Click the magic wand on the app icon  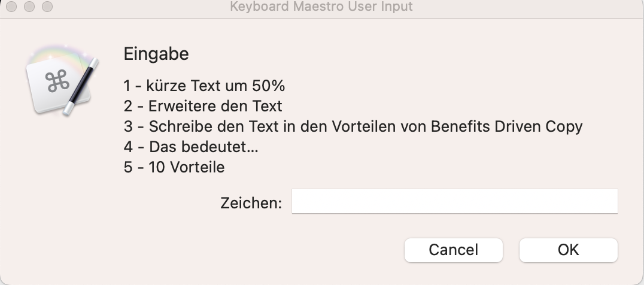pos(81,87)
